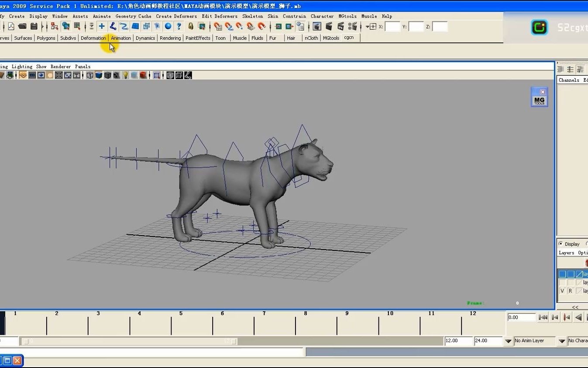Toggle textured display checkered cube icon
Viewport: 588px width, 368px height.
pyautogui.click(x=116, y=75)
